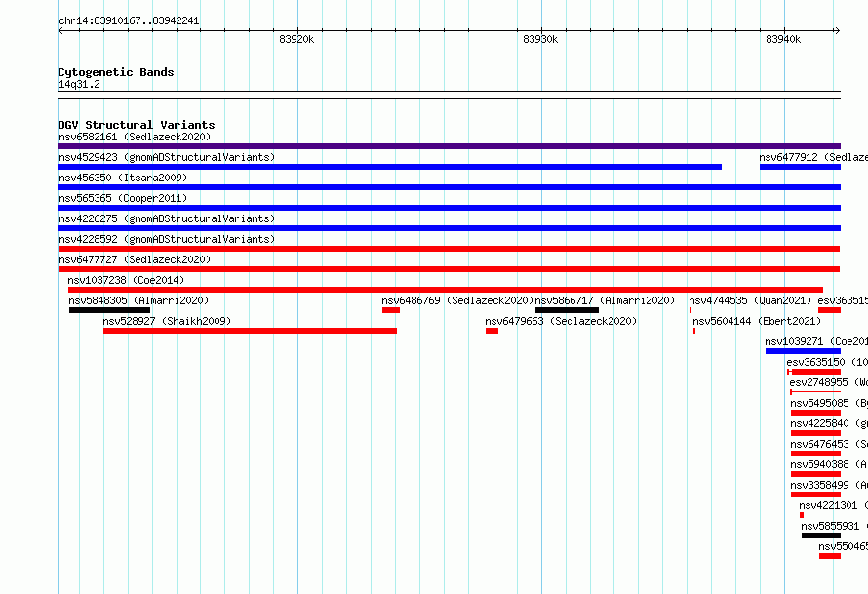
Task: Click the esv2748955 variant label
Action: tap(829, 382)
